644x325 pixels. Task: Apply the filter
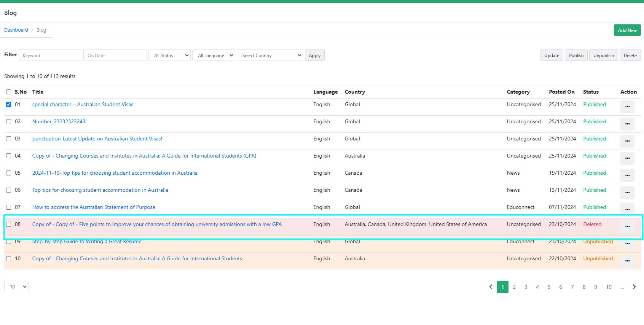coord(315,56)
